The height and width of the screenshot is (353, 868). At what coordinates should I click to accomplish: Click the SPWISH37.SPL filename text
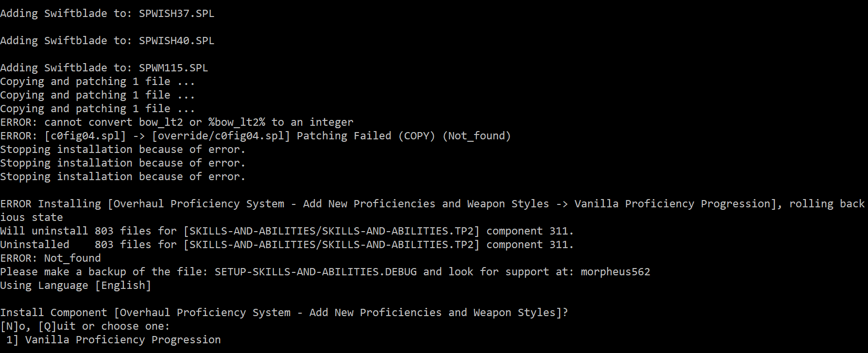(x=176, y=14)
